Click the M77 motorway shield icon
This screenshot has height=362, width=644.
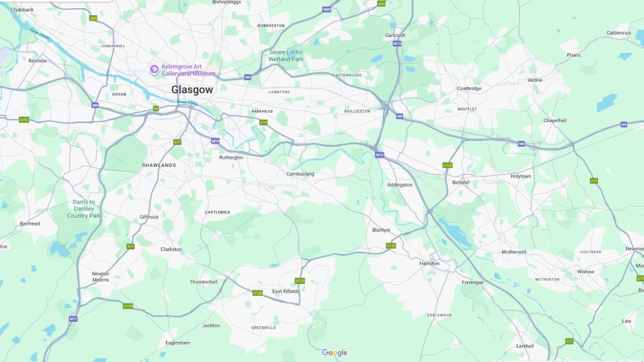point(73,319)
